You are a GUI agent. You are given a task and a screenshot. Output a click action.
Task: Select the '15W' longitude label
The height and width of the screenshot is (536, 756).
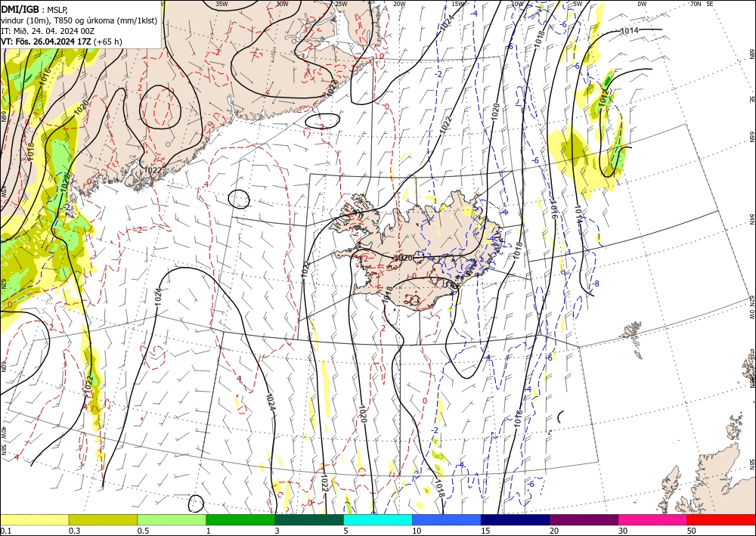tap(458, 4)
